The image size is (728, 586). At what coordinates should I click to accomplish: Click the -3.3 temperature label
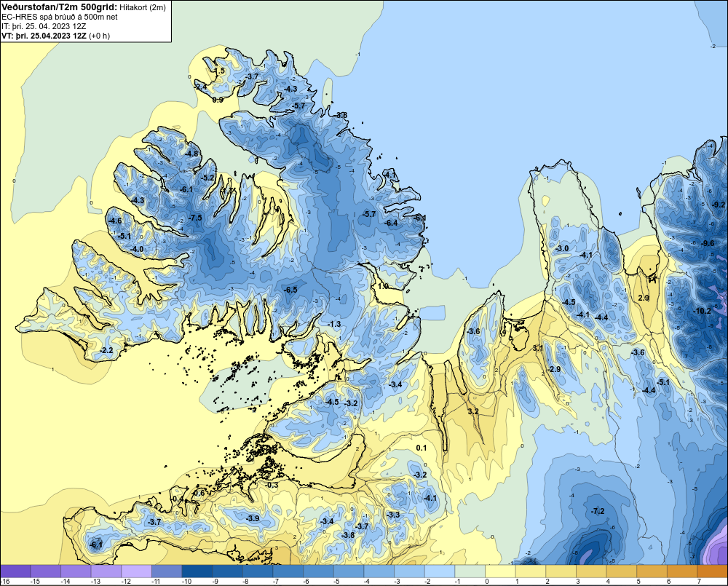(x=393, y=515)
